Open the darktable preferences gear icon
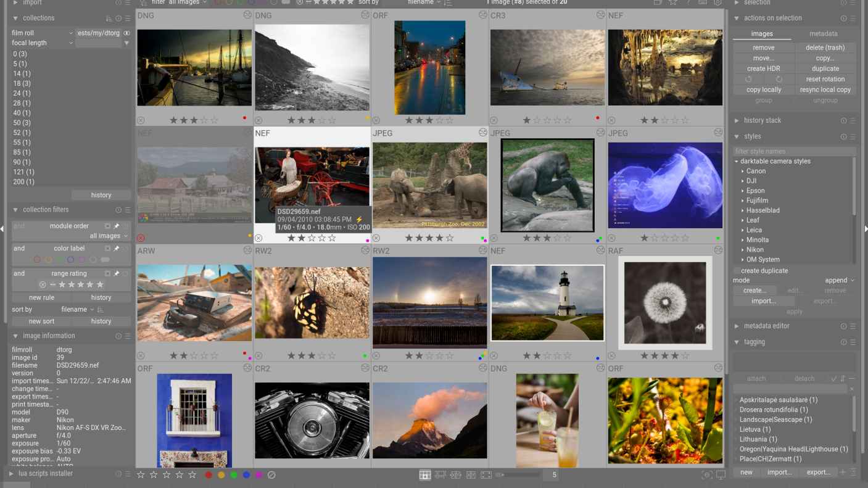 coord(717,2)
